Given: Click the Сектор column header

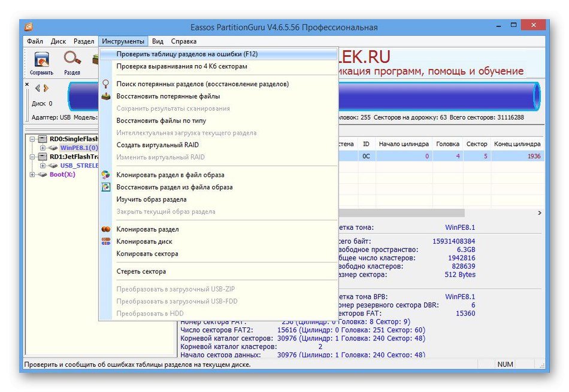Looking at the screenshot, I should pyautogui.click(x=477, y=144).
